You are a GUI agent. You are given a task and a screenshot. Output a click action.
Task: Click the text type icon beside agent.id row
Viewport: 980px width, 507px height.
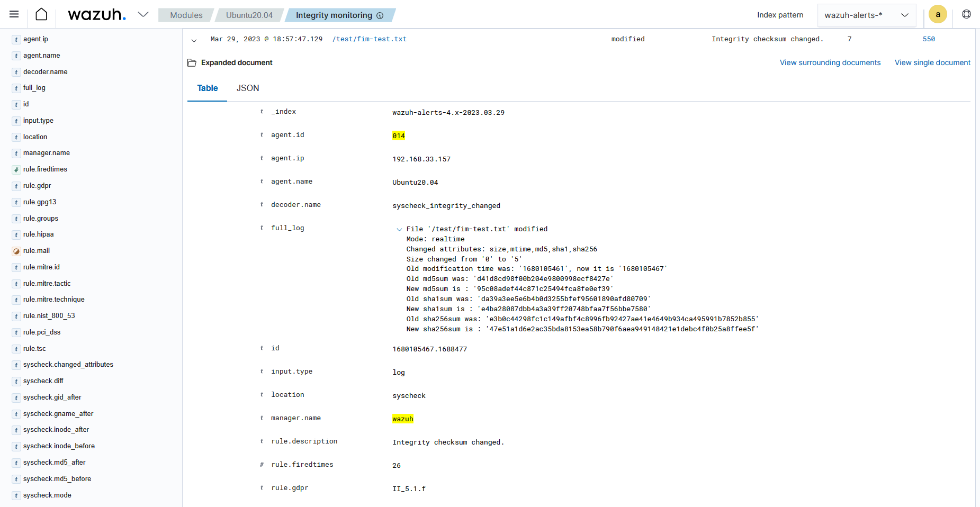tap(262, 135)
